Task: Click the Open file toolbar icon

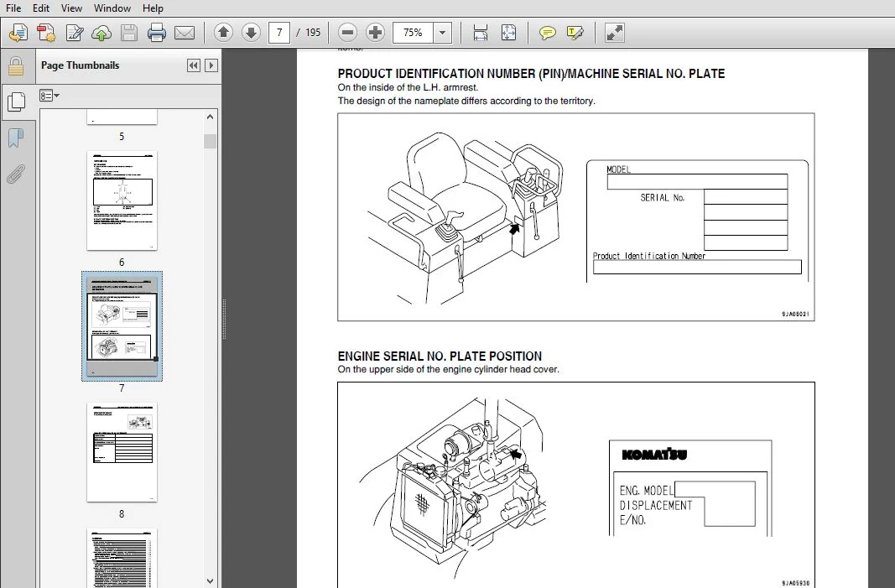Action: click(x=18, y=33)
